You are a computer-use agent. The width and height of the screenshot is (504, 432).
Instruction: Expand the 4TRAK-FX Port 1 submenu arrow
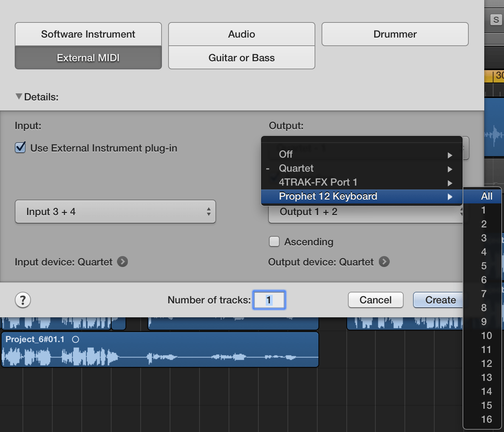tap(450, 183)
